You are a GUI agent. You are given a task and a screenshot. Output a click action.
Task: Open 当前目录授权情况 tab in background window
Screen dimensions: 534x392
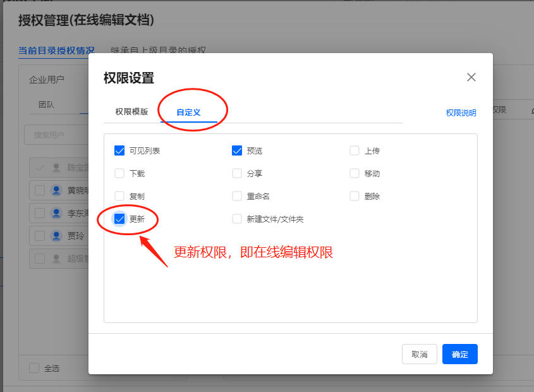(x=56, y=51)
